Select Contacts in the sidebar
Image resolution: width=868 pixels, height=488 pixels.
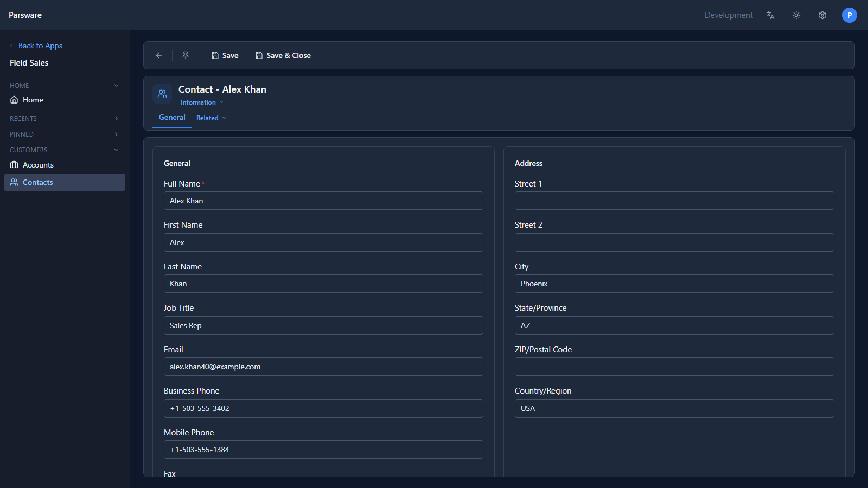pos(65,182)
